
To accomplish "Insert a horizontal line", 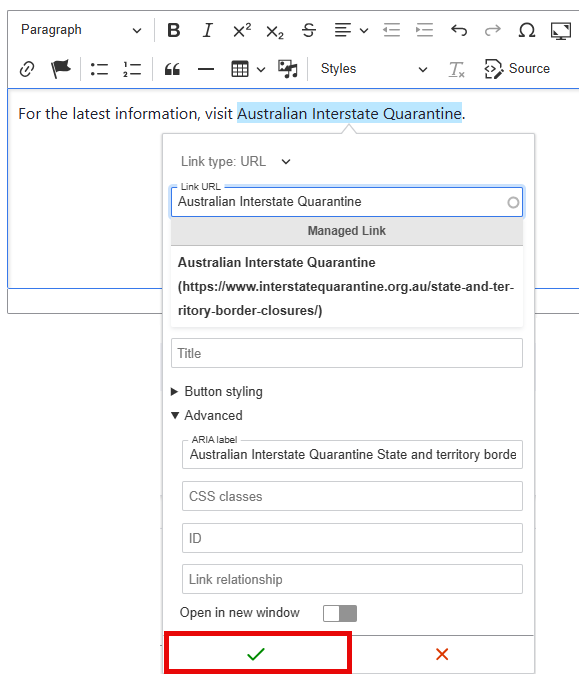I will pyautogui.click(x=205, y=69).
